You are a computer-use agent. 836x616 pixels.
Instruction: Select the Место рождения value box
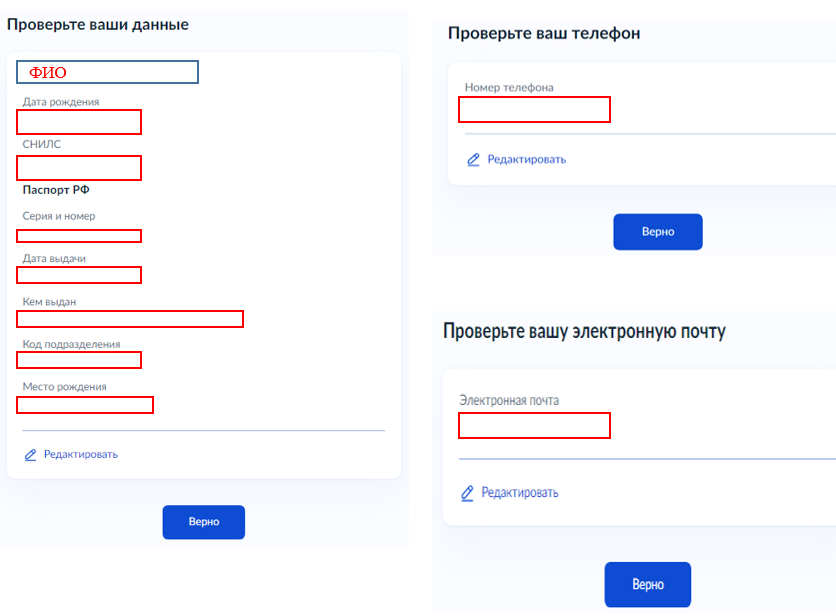click(x=85, y=405)
